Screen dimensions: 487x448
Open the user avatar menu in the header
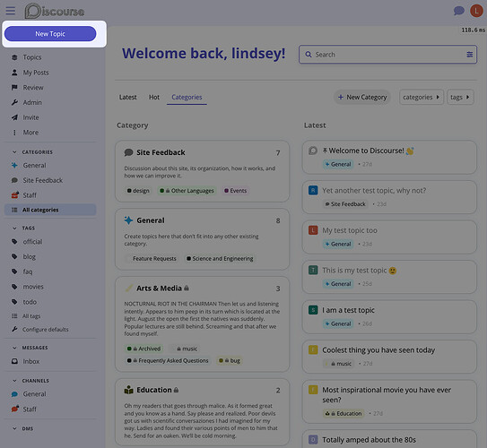(476, 11)
